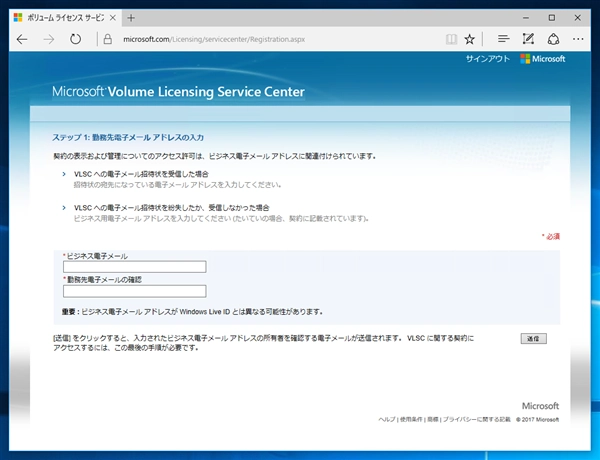Click the red 必須 required note
Image resolution: width=600 pixels, height=460 pixels.
click(551, 237)
